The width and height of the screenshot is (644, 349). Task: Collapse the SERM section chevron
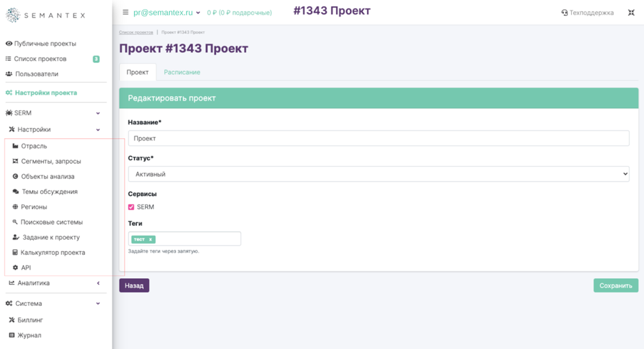point(98,113)
